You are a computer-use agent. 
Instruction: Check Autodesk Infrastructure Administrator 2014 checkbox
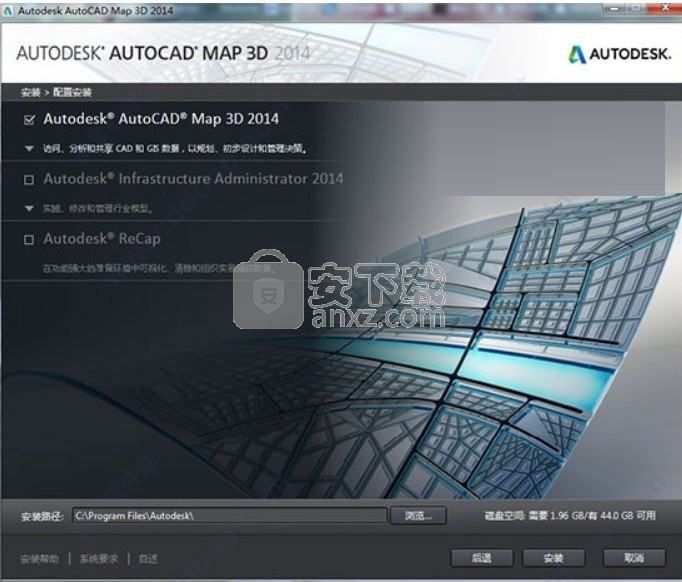[29, 180]
